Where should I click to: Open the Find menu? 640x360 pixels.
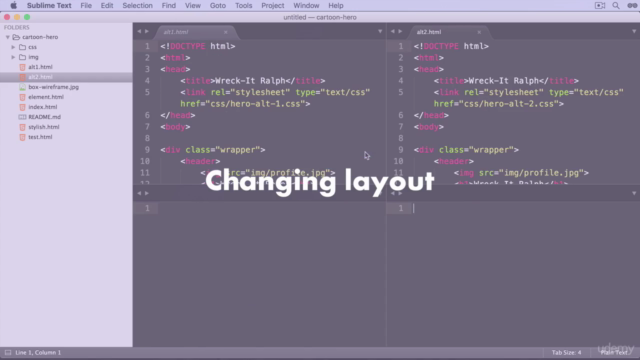(169, 5)
